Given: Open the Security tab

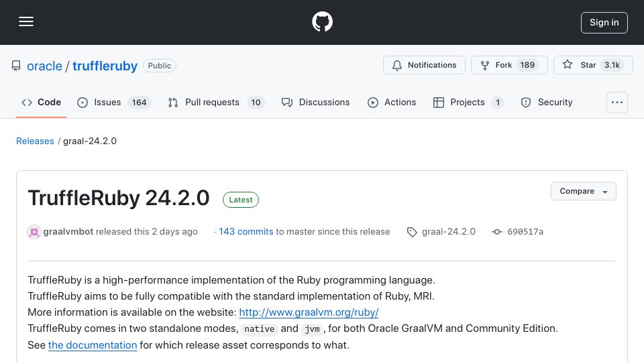Looking at the screenshot, I should click(547, 102).
